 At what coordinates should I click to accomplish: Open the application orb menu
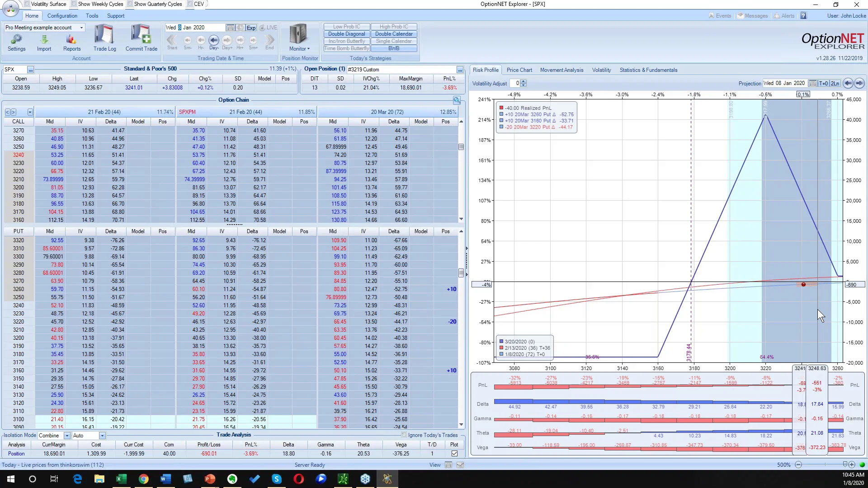tap(10, 8)
